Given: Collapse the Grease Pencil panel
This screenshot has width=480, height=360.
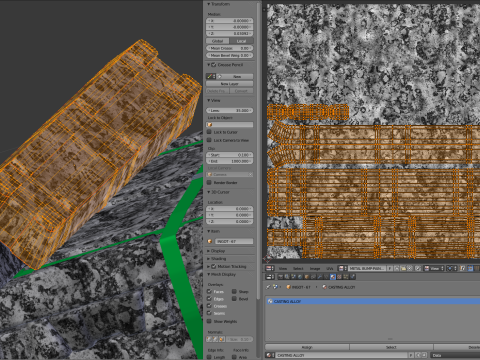Looking at the screenshot, I should coord(209,65).
